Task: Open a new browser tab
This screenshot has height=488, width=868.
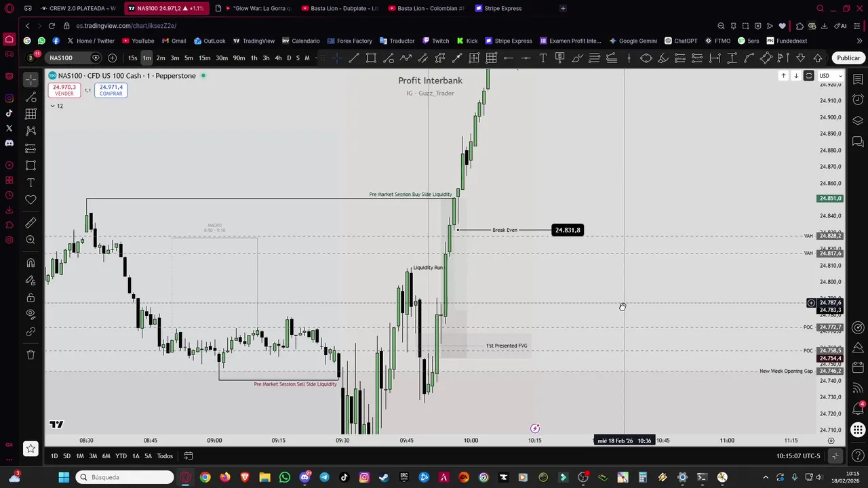Action: tap(563, 8)
